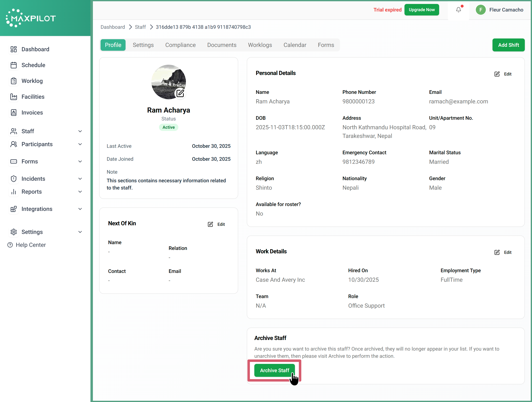Edit the Work Details section
The height and width of the screenshot is (402, 532).
click(503, 252)
